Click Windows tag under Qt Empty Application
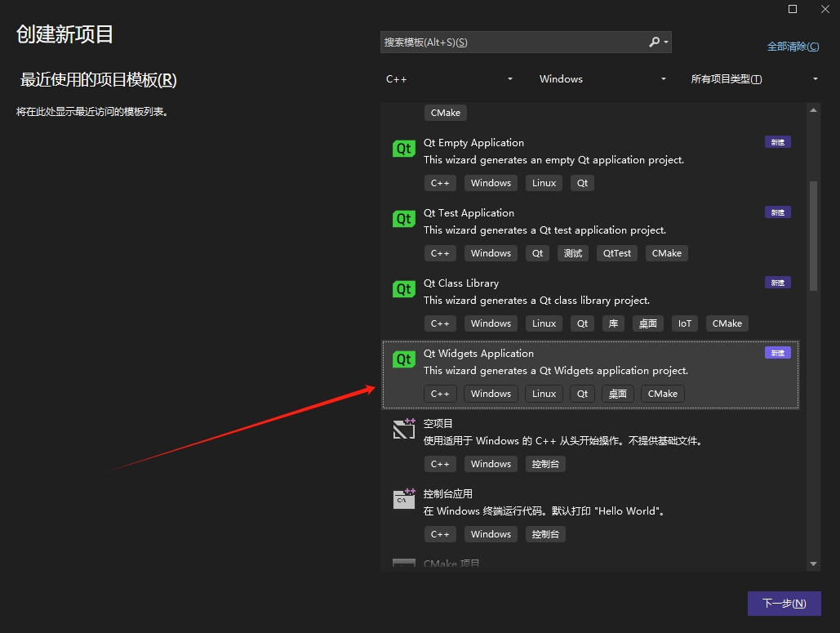This screenshot has height=633, width=840. point(491,183)
